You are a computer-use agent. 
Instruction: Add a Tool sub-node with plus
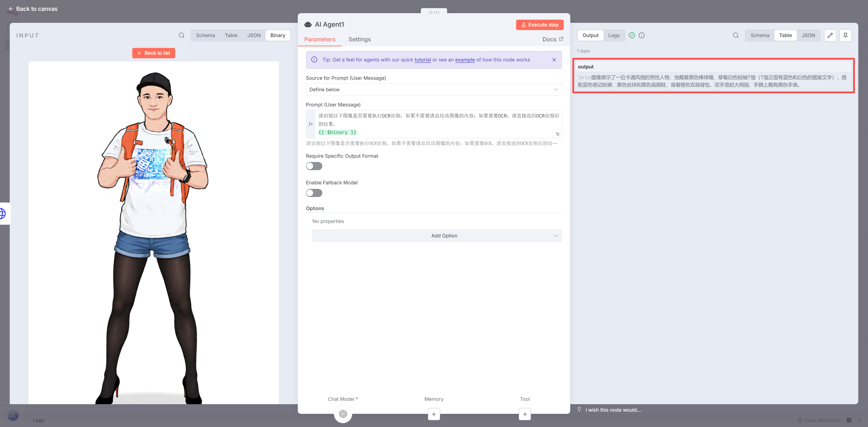click(525, 414)
